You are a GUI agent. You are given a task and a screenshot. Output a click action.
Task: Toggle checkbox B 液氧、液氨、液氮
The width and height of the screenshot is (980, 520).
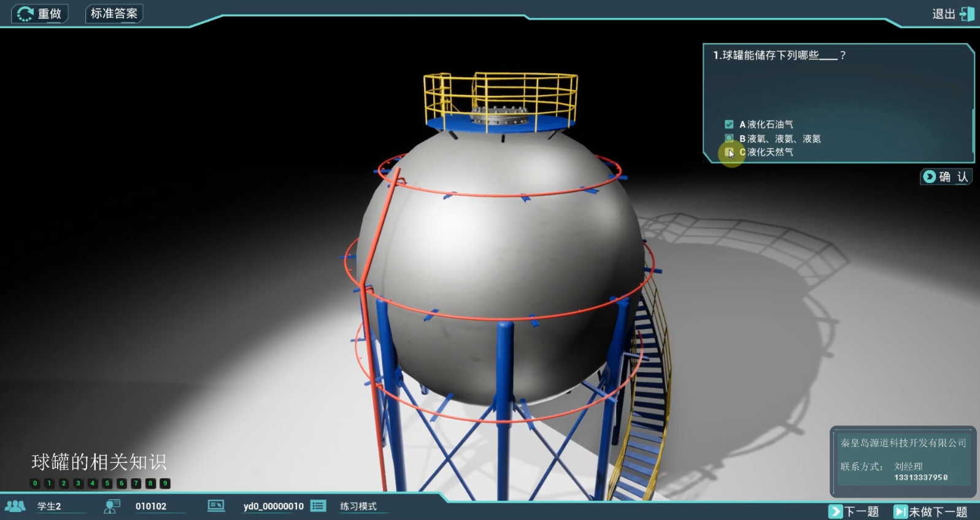[x=729, y=139]
